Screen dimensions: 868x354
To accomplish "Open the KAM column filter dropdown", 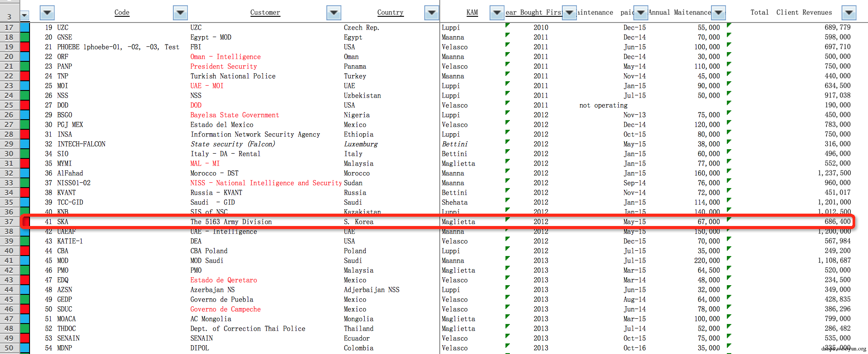I will pyautogui.click(x=497, y=13).
